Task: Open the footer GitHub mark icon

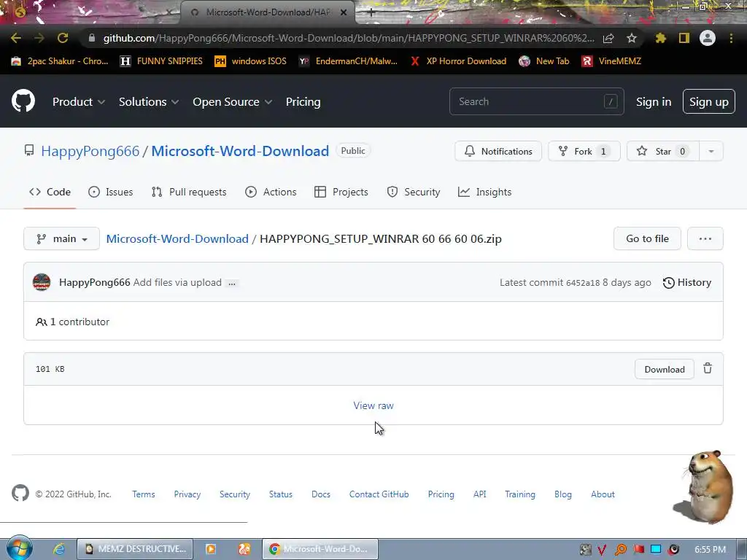Action: coord(20,494)
